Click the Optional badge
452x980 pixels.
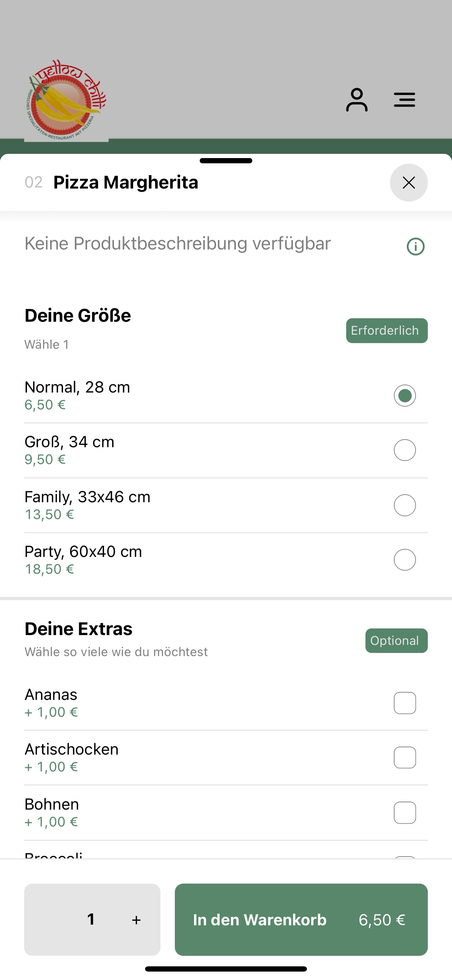coord(396,641)
